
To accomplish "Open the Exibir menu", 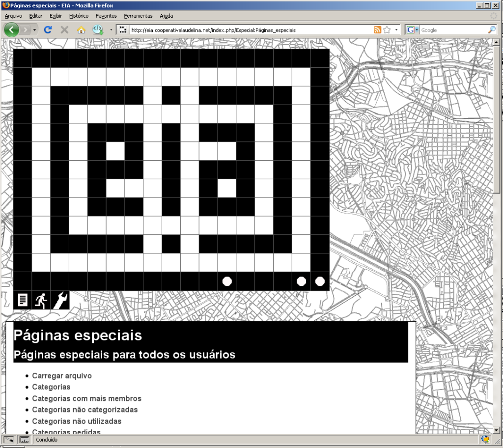I will 56,16.
